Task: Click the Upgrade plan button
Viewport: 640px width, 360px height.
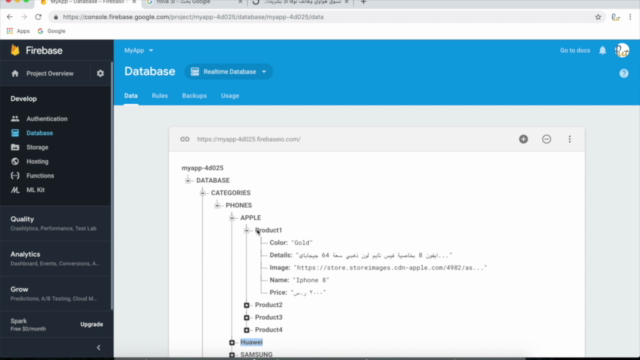Action: pyautogui.click(x=91, y=324)
